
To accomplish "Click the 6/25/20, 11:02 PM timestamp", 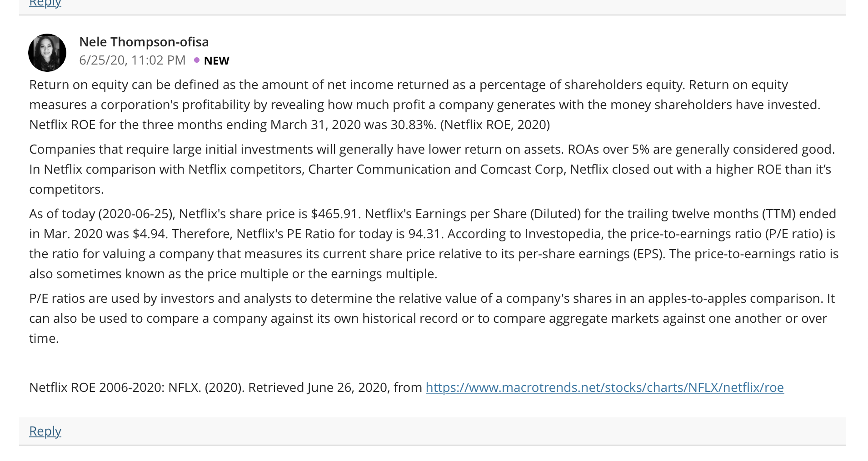I will coord(132,60).
